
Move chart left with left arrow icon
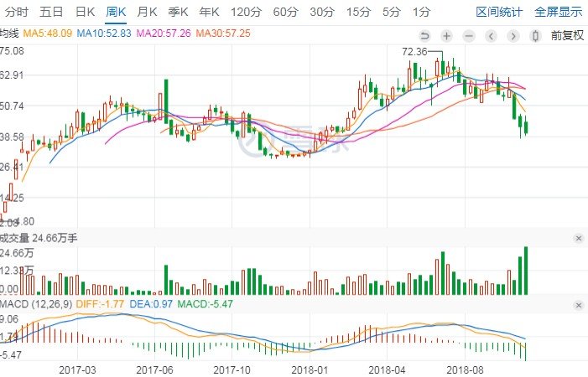point(492,36)
